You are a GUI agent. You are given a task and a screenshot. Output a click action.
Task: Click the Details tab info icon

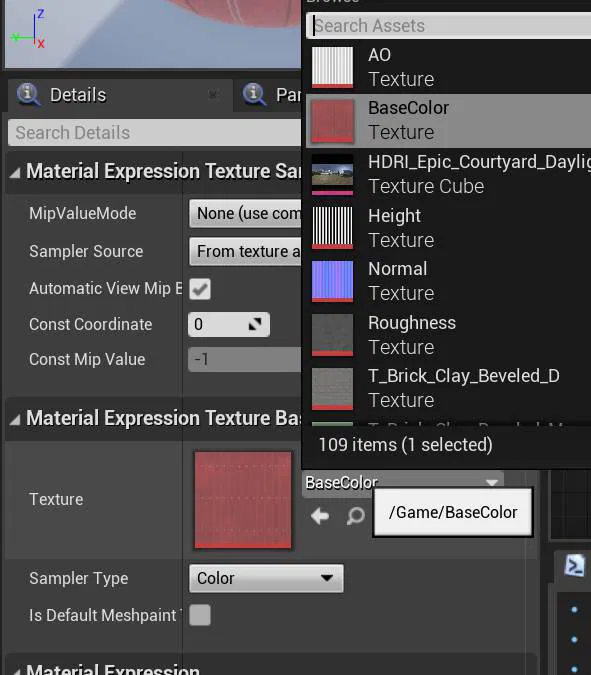(x=28, y=94)
